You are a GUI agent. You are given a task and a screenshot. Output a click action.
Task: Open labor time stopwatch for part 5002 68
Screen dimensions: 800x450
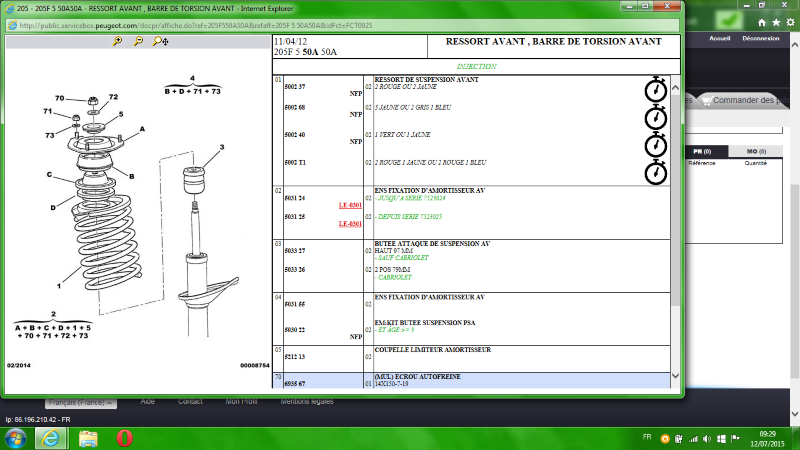point(655,117)
